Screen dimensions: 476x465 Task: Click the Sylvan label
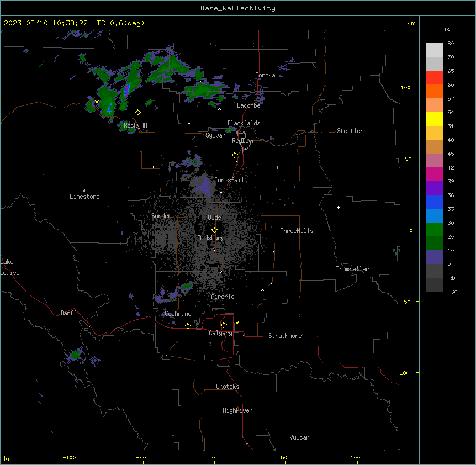coord(215,135)
